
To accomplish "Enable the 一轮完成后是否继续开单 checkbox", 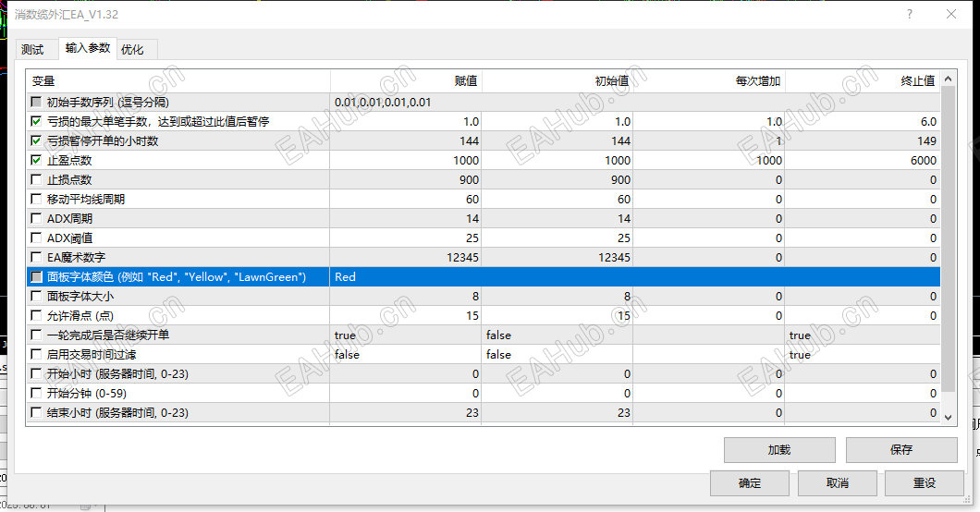I will (36, 335).
